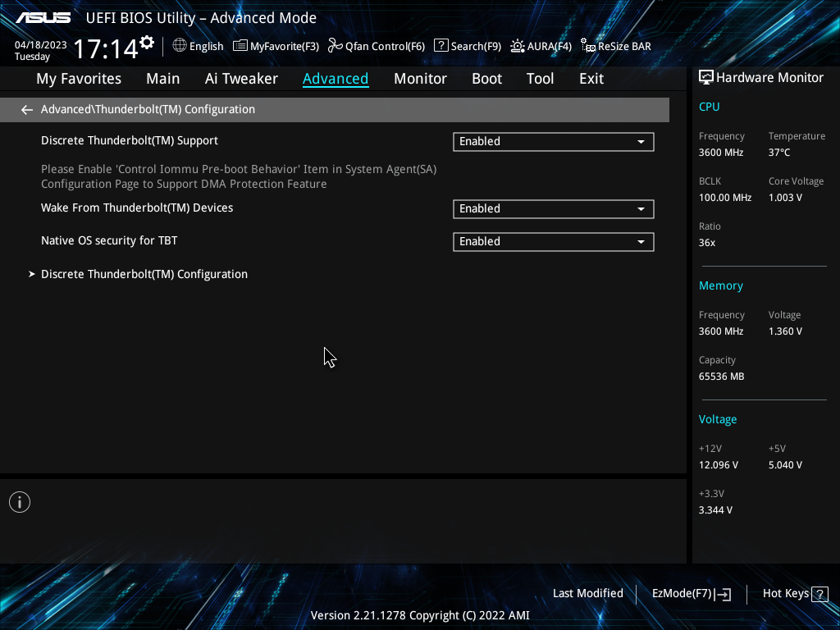This screenshot has height=630, width=840.
Task: Click +12V value 12.096 V
Action: click(x=719, y=465)
